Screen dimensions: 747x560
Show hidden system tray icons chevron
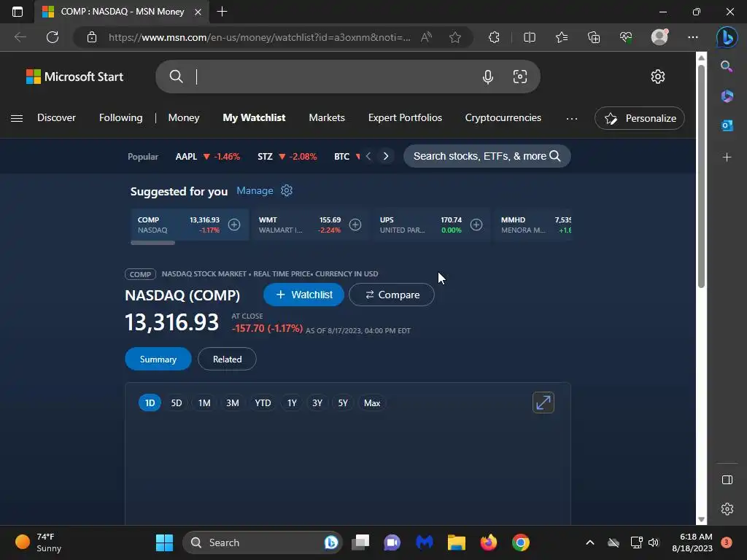(589, 542)
